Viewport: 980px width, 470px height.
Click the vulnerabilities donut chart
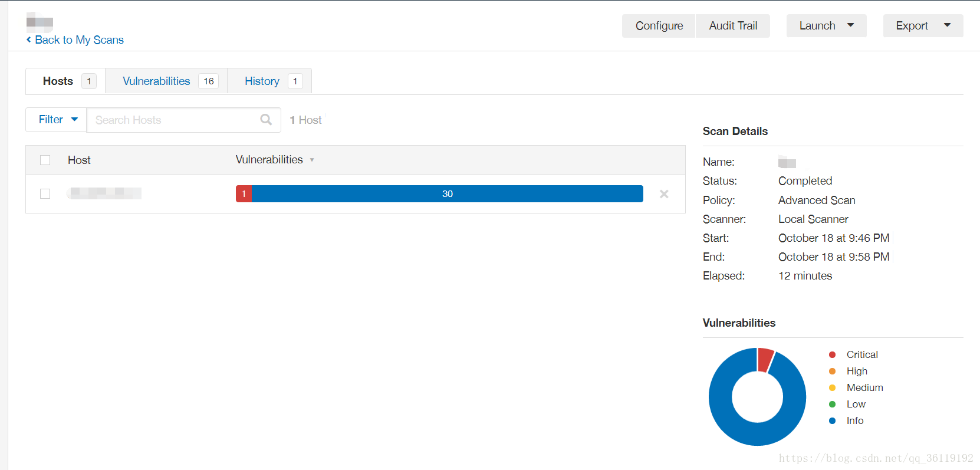pyautogui.click(x=757, y=396)
